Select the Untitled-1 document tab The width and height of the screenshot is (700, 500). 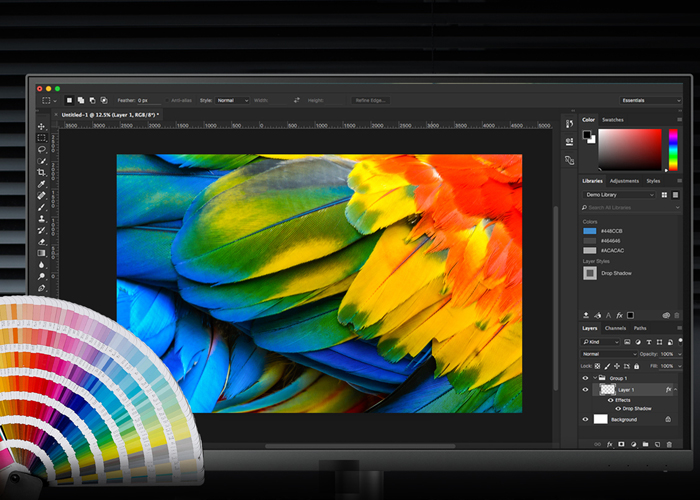(110, 115)
